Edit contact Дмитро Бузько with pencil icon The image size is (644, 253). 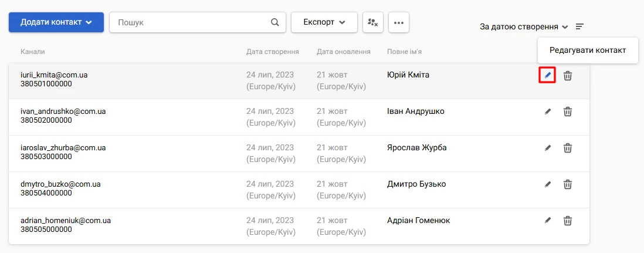point(547,184)
